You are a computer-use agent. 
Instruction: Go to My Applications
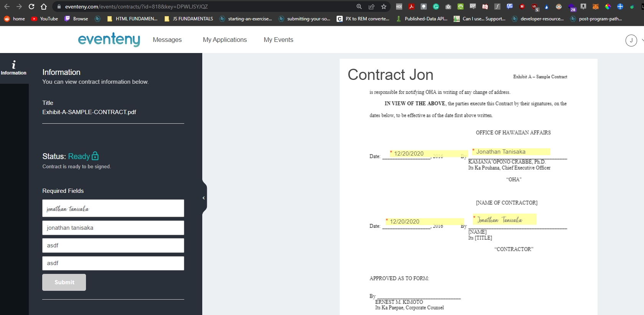225,40
